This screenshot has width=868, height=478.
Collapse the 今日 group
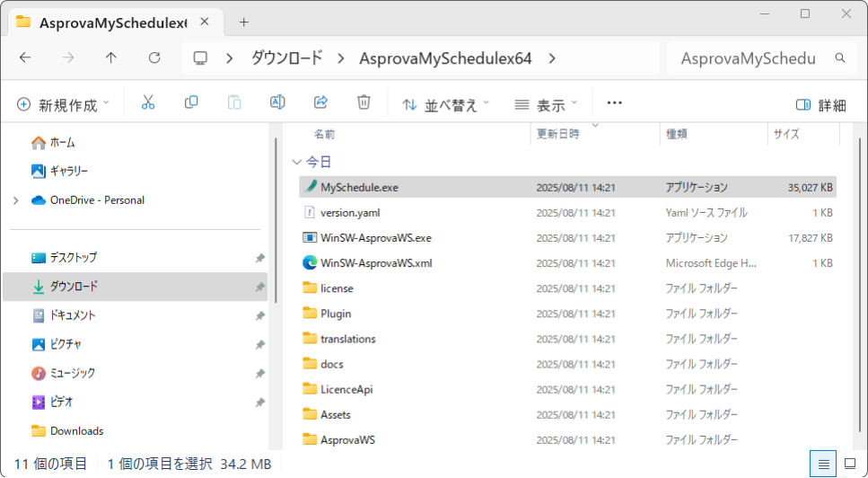coord(297,163)
